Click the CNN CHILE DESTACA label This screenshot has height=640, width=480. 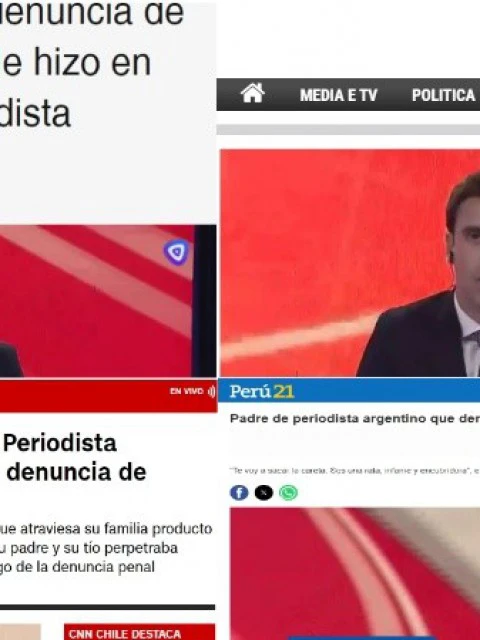click(125, 633)
